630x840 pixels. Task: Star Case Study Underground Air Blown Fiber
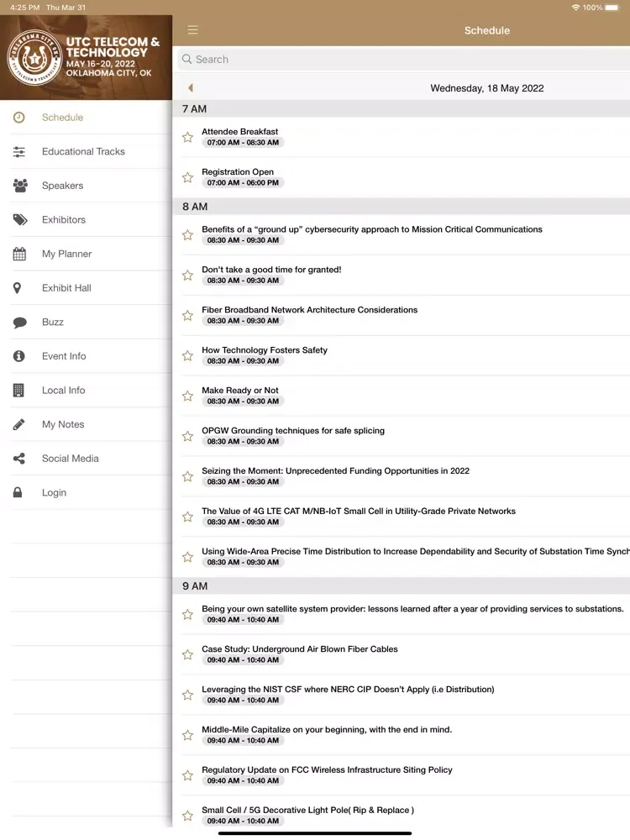pos(187,654)
